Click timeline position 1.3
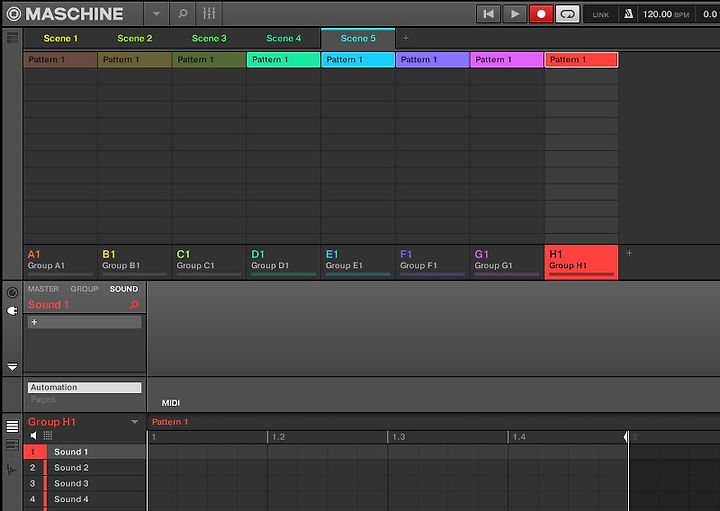The image size is (720, 511). 399,437
